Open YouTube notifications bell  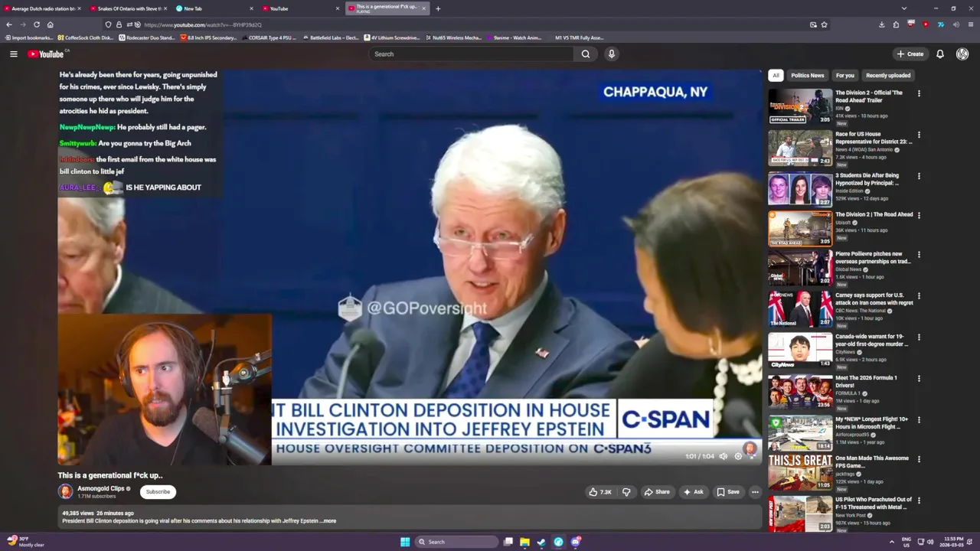tap(940, 54)
